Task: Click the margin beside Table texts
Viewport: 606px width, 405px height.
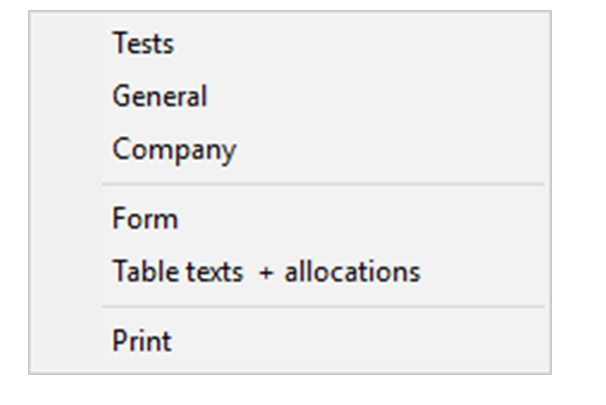Action: (66, 272)
